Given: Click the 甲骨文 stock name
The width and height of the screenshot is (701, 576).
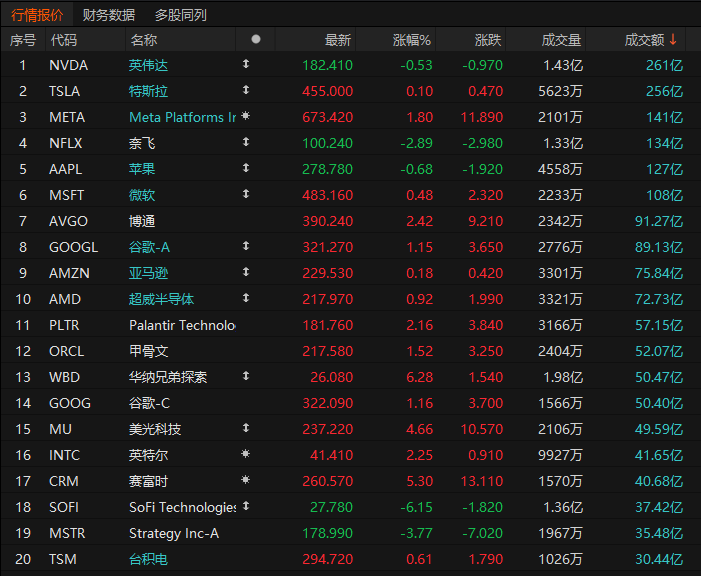Looking at the screenshot, I should click(148, 351).
